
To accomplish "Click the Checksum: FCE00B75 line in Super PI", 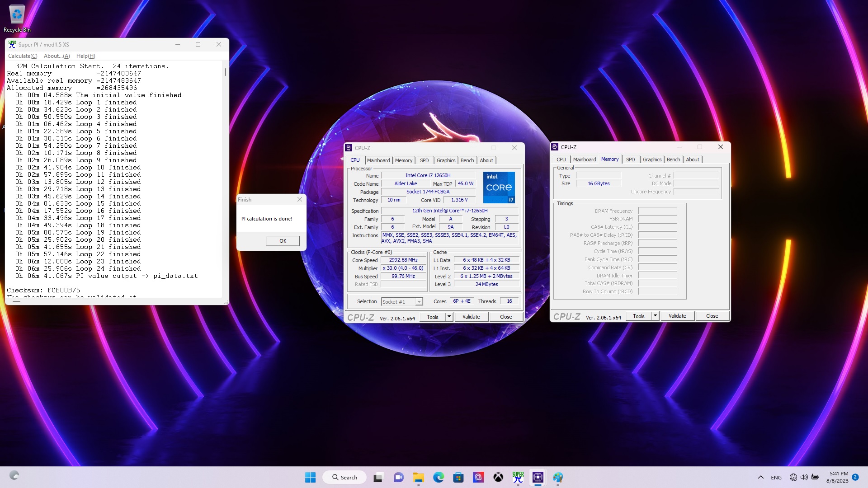I will pos(43,290).
